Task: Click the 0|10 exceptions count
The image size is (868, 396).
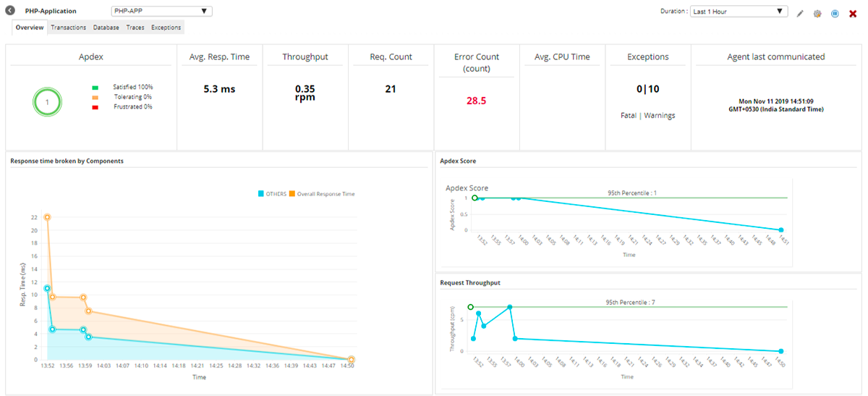Action: 648,90
